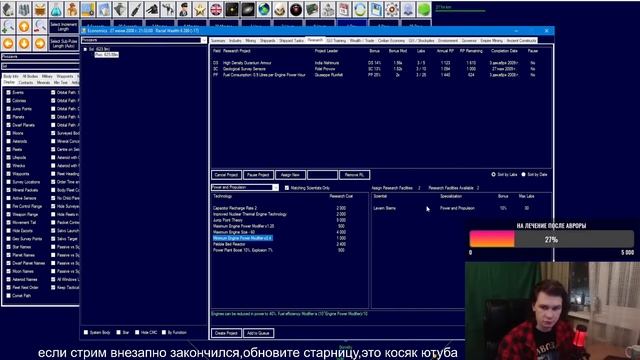The width and height of the screenshot is (640, 360).
Task: Click the black sphere toolbar icon
Action: [x=296, y=9]
